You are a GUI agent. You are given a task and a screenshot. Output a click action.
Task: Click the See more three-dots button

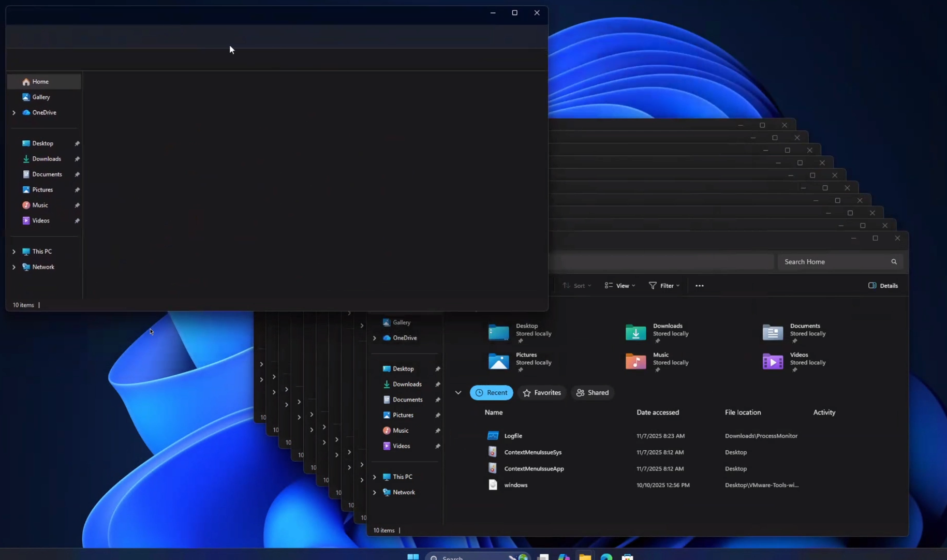point(699,286)
